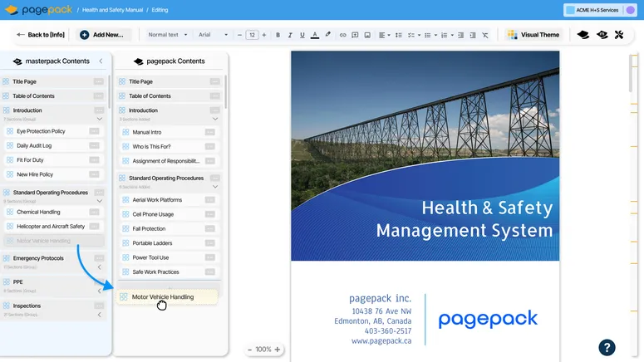
Task: Open Manual Intro in pagepack Contents
Action: tap(170, 132)
